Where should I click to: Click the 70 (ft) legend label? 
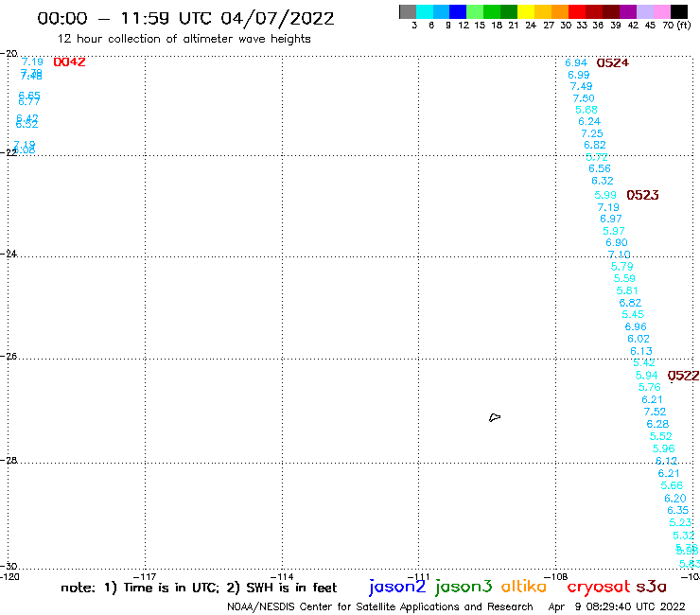coord(676,26)
